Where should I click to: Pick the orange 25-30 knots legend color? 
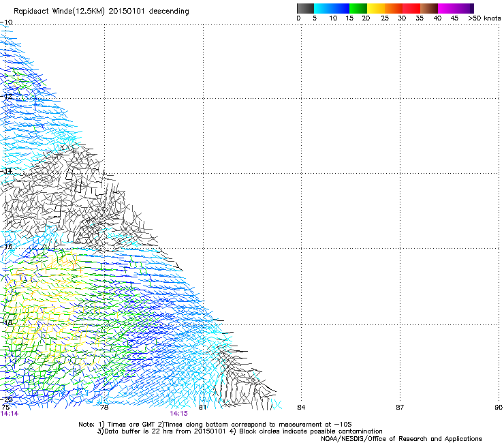point(394,8)
